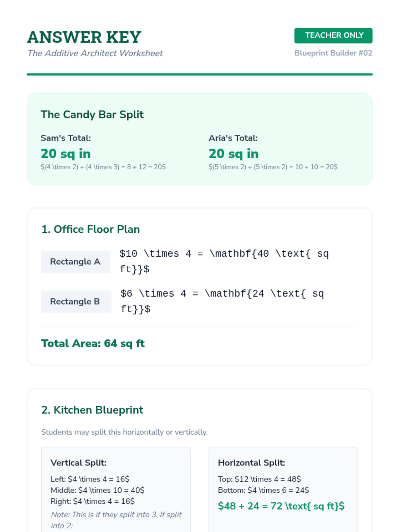Click the Students may split this note
This screenshot has width=399, height=532.
tap(124, 432)
